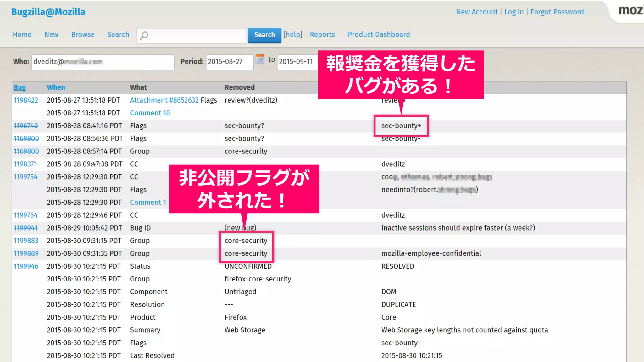Image resolution: width=644 pixels, height=362 pixels.
Task: Open the New Account link
Action: point(477,12)
